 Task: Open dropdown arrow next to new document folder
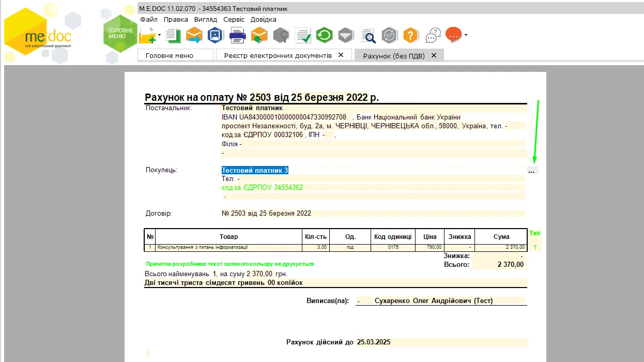(x=160, y=35)
